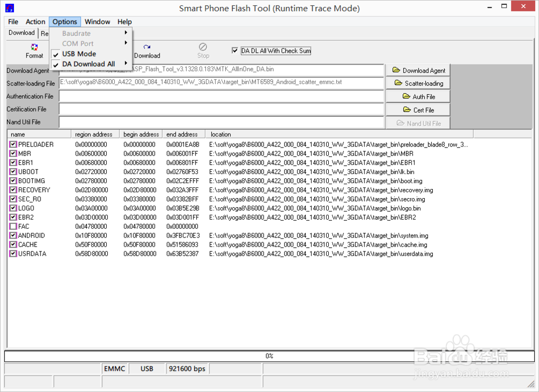Screen dimensions: 539x392
Task: Click the Scatter-loading folder button
Action: pos(418,83)
